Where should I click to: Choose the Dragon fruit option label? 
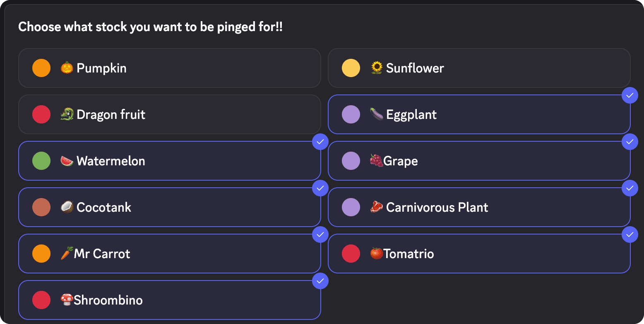point(111,114)
